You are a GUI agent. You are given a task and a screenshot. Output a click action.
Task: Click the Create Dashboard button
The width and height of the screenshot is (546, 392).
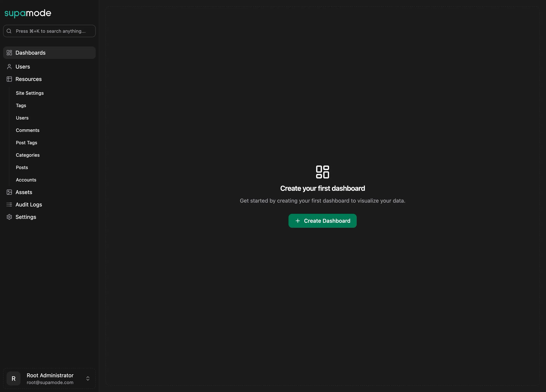point(322,221)
